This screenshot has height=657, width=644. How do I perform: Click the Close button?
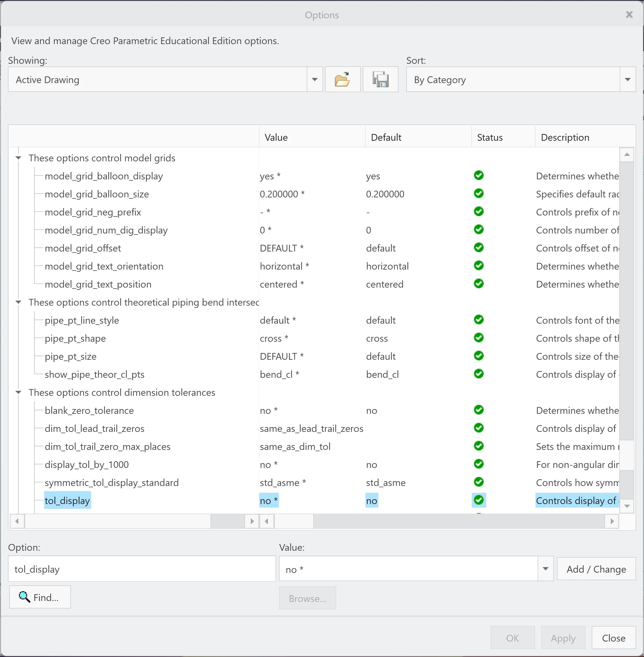pyautogui.click(x=613, y=638)
